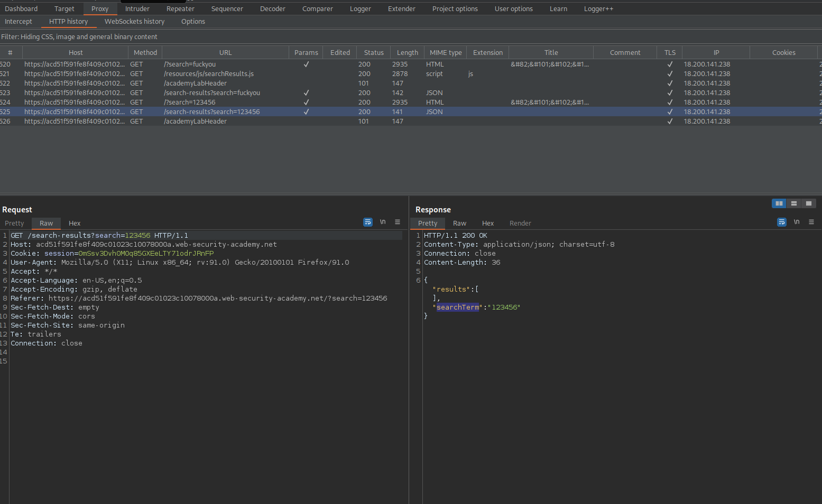822x504 pixels.
Task: Open the Comparer tab
Action: coord(318,9)
